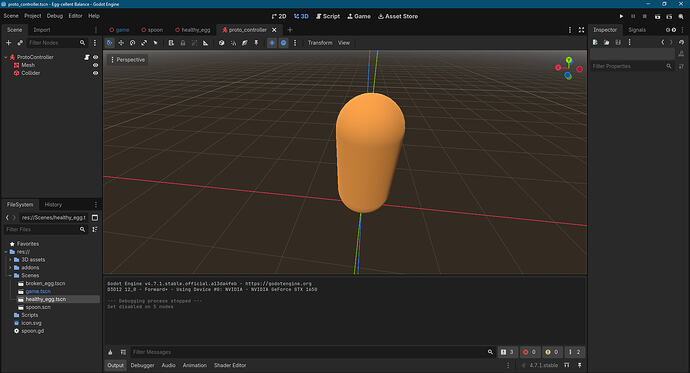Click the instantiate child scene link icon

coord(20,43)
